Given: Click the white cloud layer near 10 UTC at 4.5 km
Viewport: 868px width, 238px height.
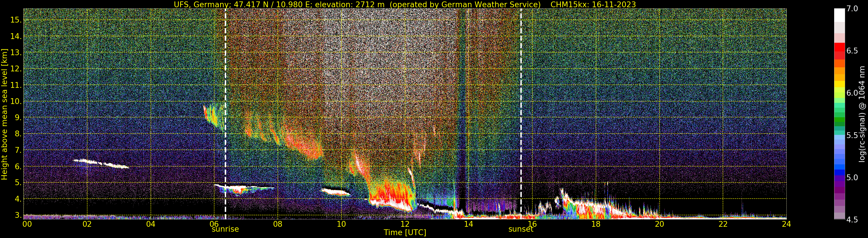Looking at the screenshot, I should (336, 191).
